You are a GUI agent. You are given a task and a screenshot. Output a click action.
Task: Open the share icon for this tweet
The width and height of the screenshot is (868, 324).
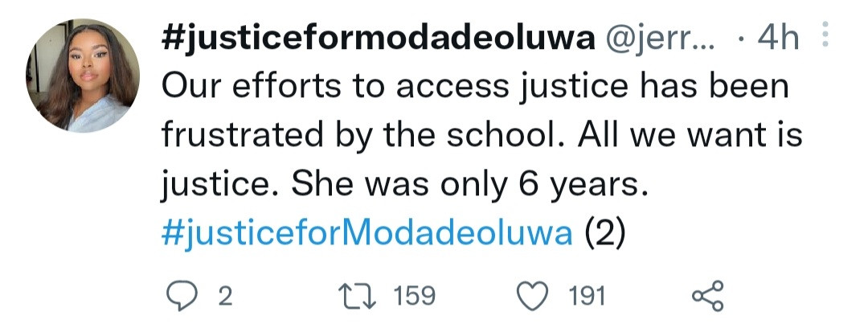[x=708, y=297]
